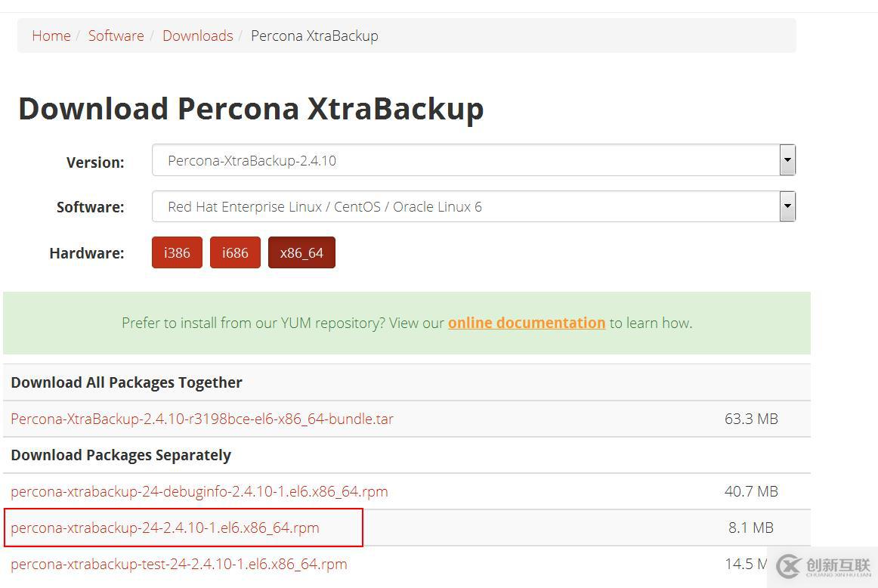Image resolution: width=878 pixels, height=588 pixels.
Task: Download the percona-xtrabackup-24-debuginfo rpm
Action: click(x=199, y=491)
